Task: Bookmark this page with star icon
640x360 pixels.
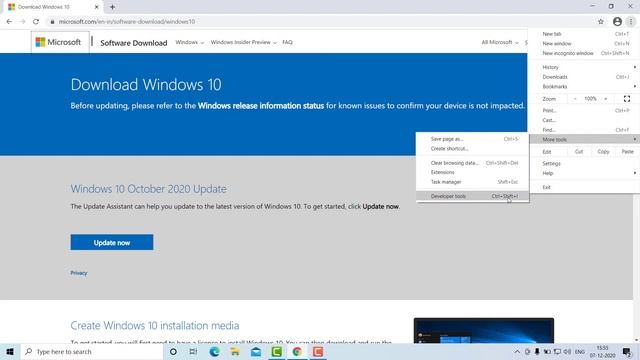Action: point(601,22)
